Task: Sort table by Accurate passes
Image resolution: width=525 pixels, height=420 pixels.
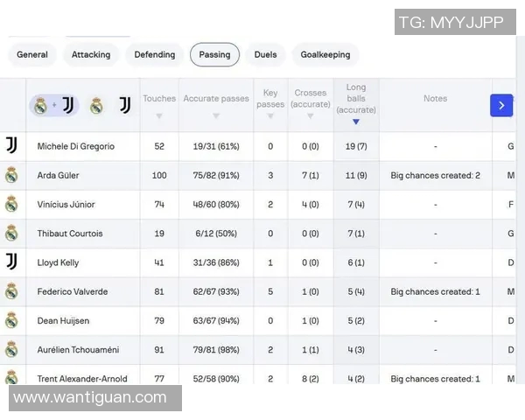Action: tap(215, 115)
